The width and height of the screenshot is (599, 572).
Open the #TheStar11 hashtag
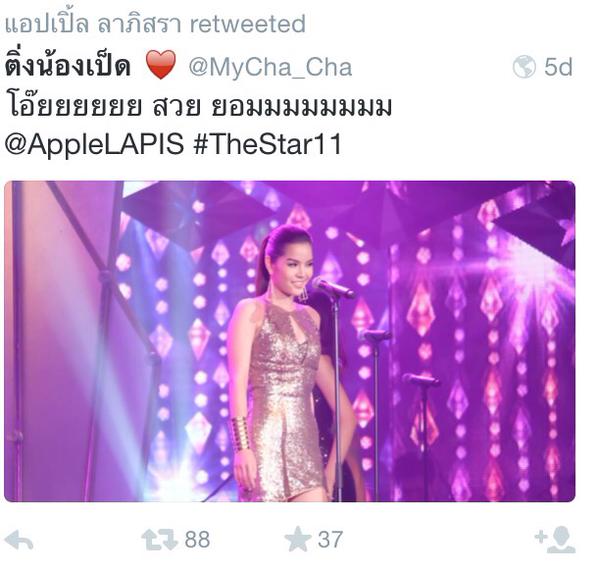point(267,144)
